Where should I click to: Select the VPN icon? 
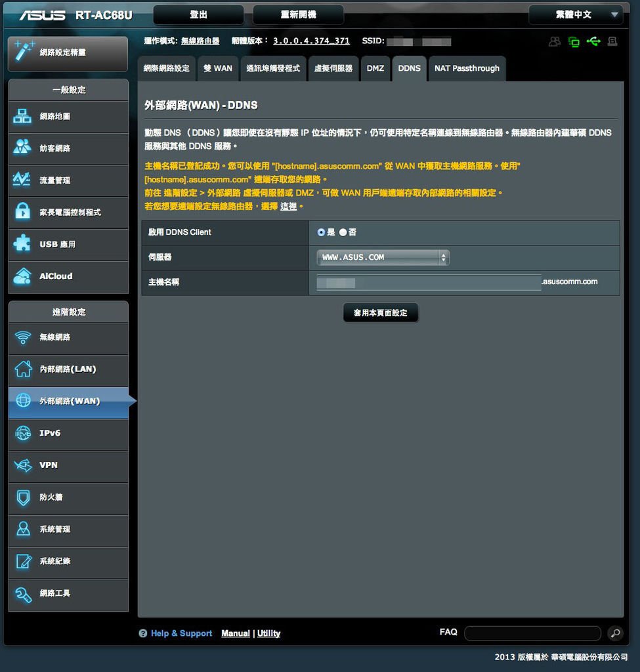click(x=23, y=465)
